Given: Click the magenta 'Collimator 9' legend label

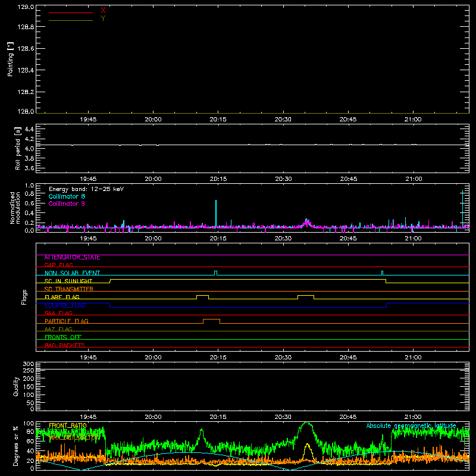Looking at the screenshot, I should click(67, 203).
